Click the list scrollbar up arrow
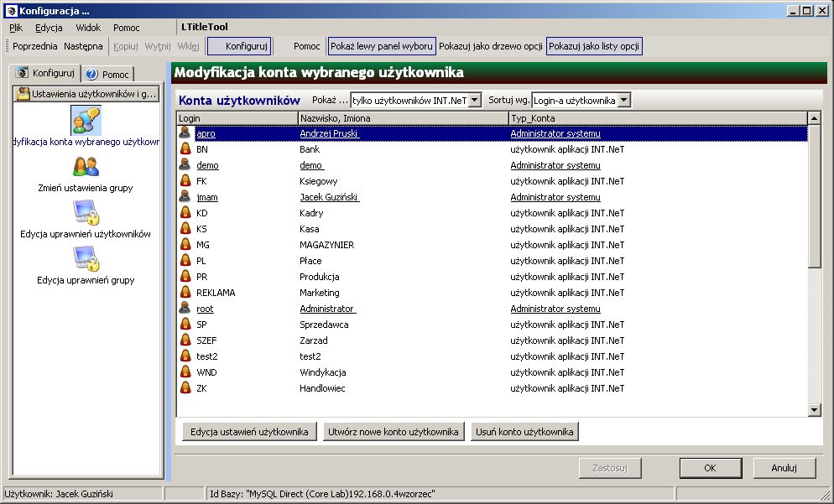Viewport: 834px width, 504px height. pyautogui.click(x=815, y=118)
